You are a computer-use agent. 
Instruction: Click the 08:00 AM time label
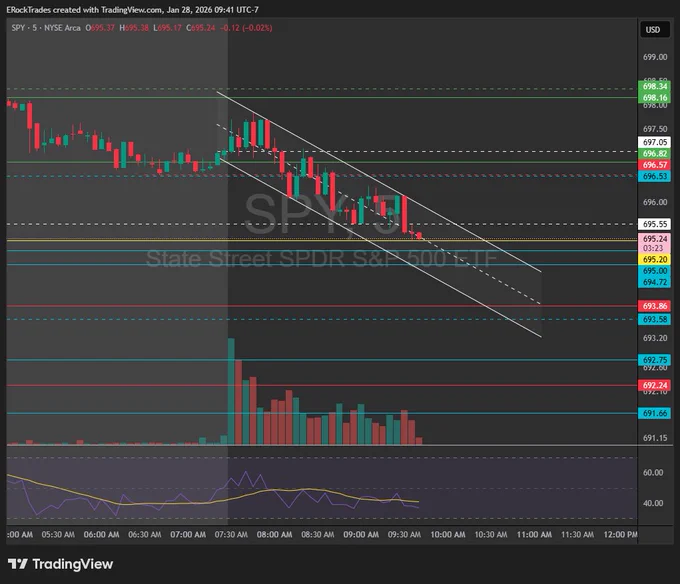274,535
